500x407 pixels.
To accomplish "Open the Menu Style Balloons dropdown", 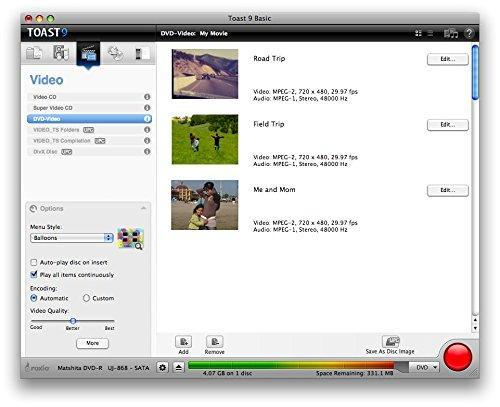I will (72, 238).
